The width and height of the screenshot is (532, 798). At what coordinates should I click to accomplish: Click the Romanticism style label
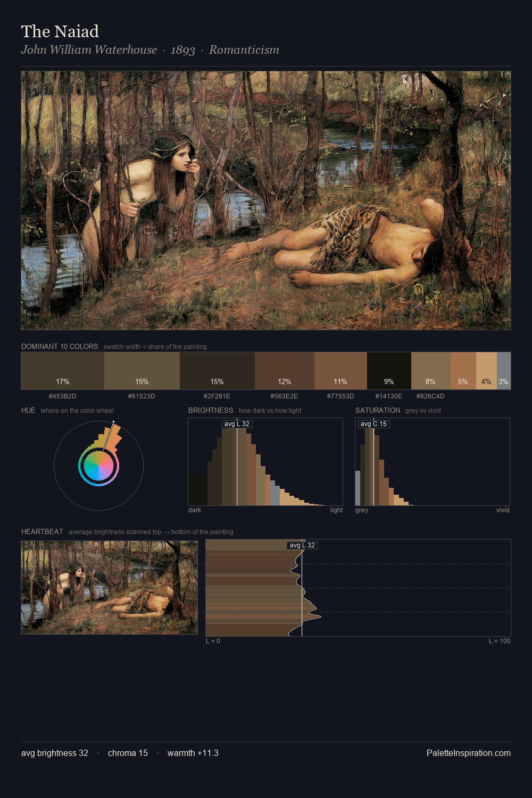(244, 49)
